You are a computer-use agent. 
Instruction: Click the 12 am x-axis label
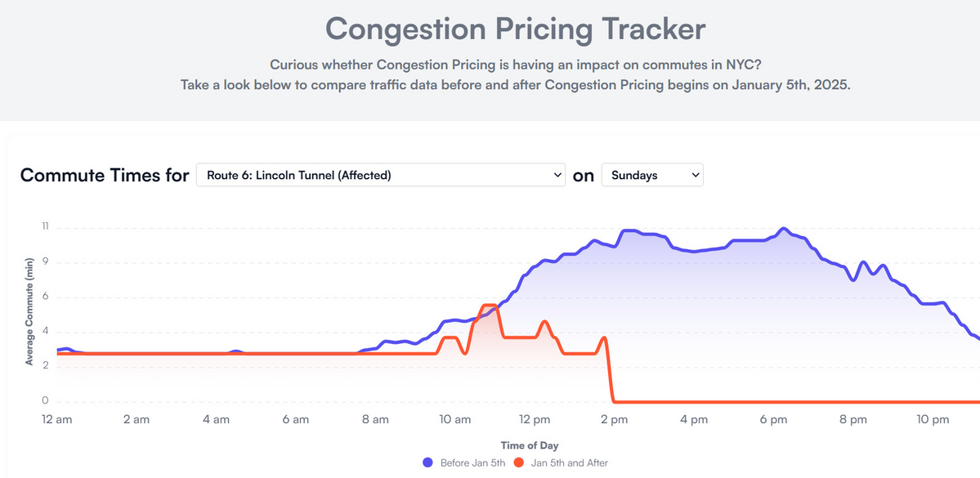pyautogui.click(x=56, y=420)
